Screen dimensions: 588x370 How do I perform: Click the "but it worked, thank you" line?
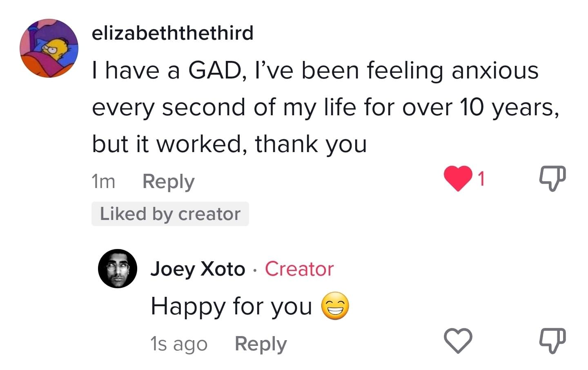229,144
